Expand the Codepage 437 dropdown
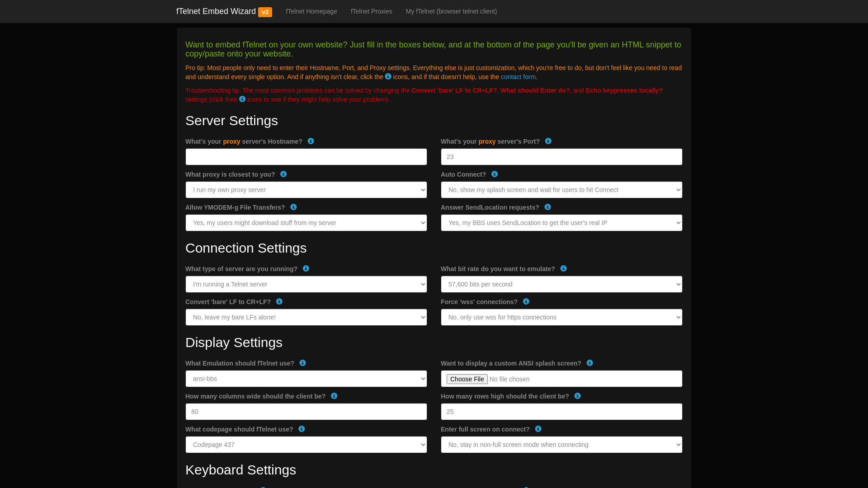 click(306, 445)
